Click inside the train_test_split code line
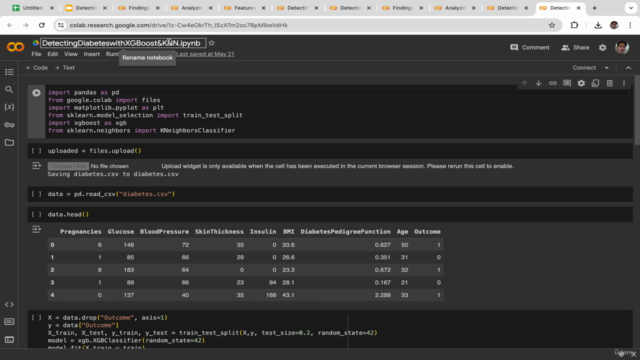This screenshot has width=640, height=360. coord(212,333)
